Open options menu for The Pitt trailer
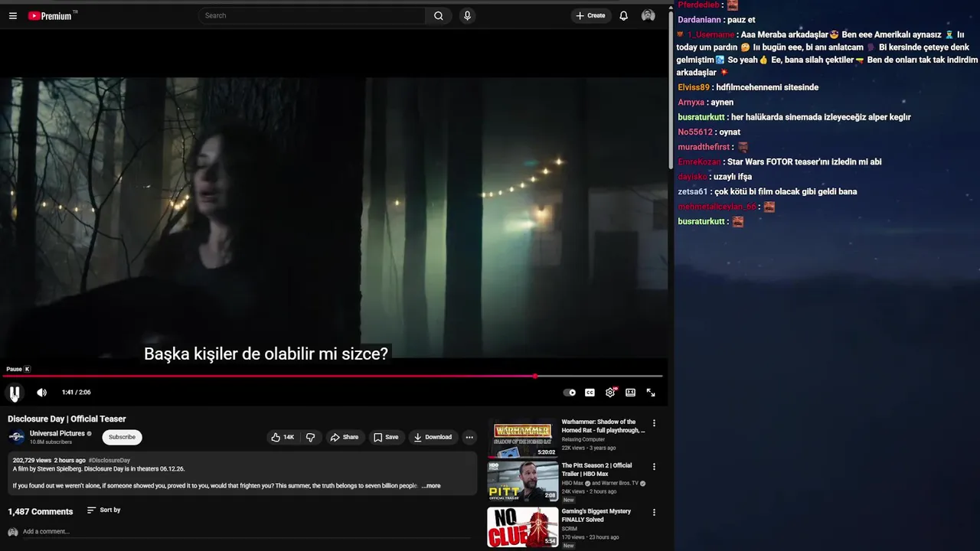 654,466
